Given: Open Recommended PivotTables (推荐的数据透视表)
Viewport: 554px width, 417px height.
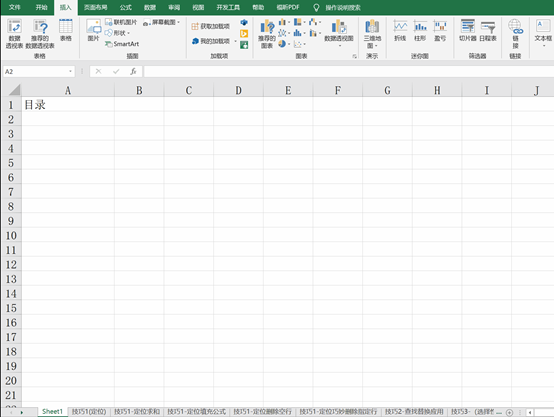Looking at the screenshot, I should (40, 34).
